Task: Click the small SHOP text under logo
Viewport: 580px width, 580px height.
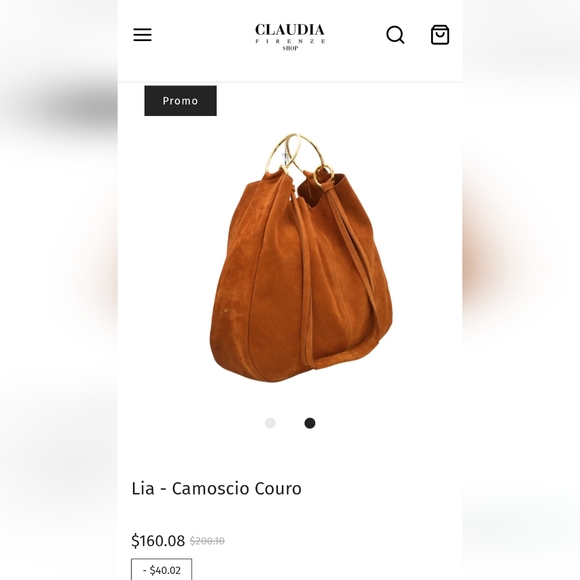Action: (290, 48)
